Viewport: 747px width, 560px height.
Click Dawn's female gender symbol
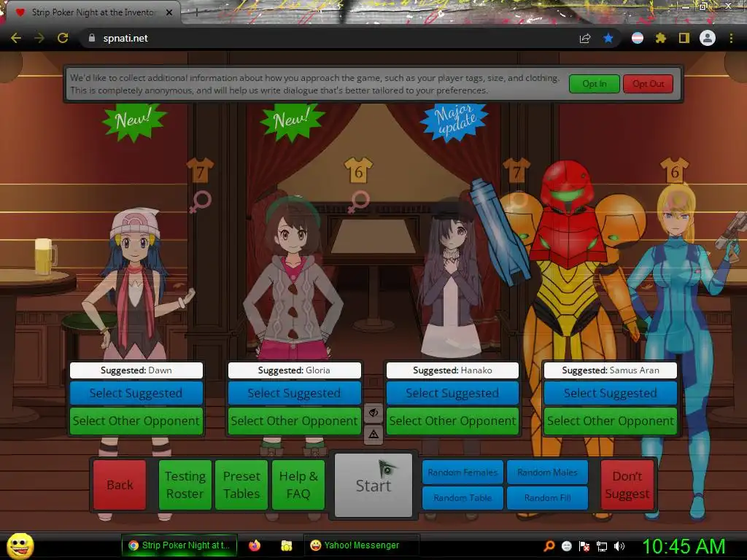(x=201, y=202)
